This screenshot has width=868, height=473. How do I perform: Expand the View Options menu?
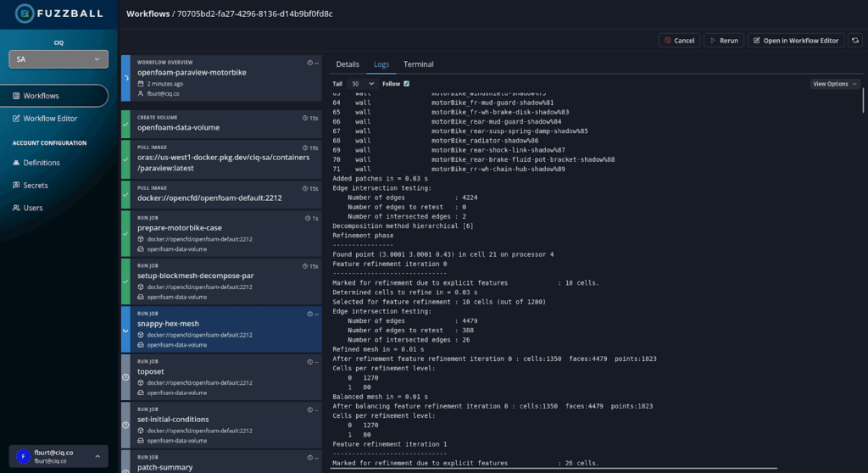click(835, 84)
